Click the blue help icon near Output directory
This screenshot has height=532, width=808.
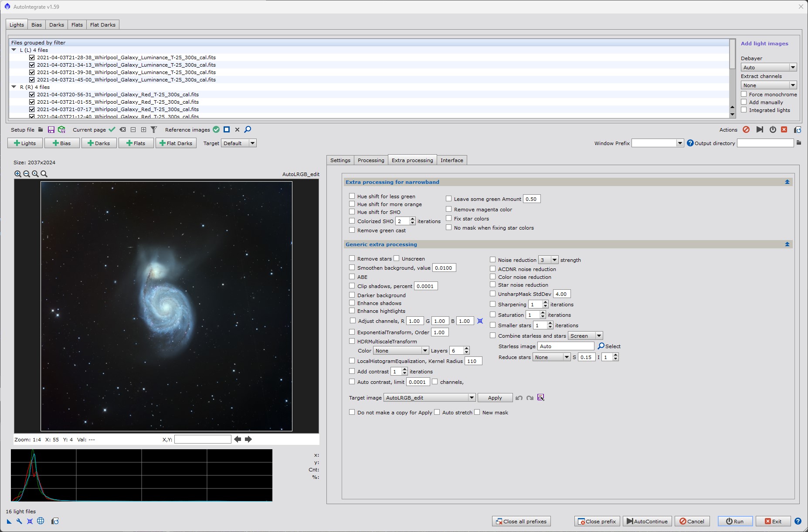point(690,143)
